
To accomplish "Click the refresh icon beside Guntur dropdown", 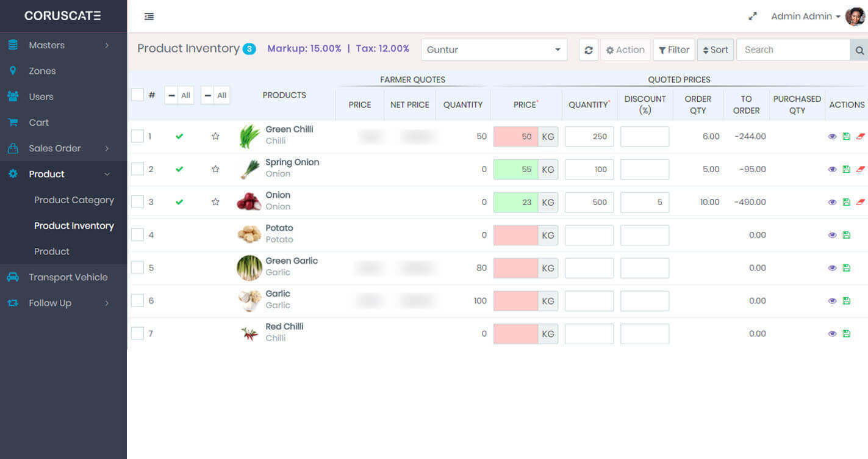I will pyautogui.click(x=588, y=50).
